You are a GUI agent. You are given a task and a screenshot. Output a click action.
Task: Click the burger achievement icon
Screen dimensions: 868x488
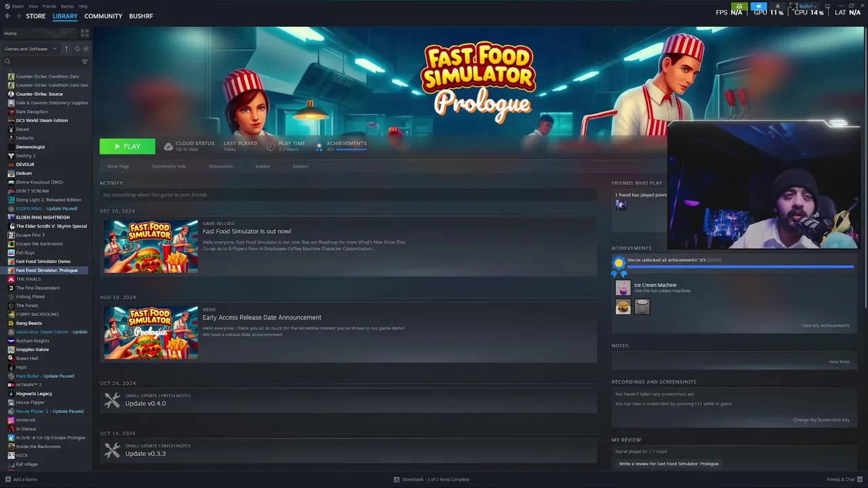623,307
